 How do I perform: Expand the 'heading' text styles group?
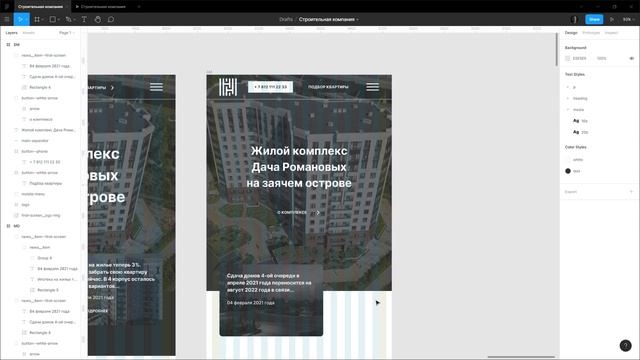pos(568,98)
